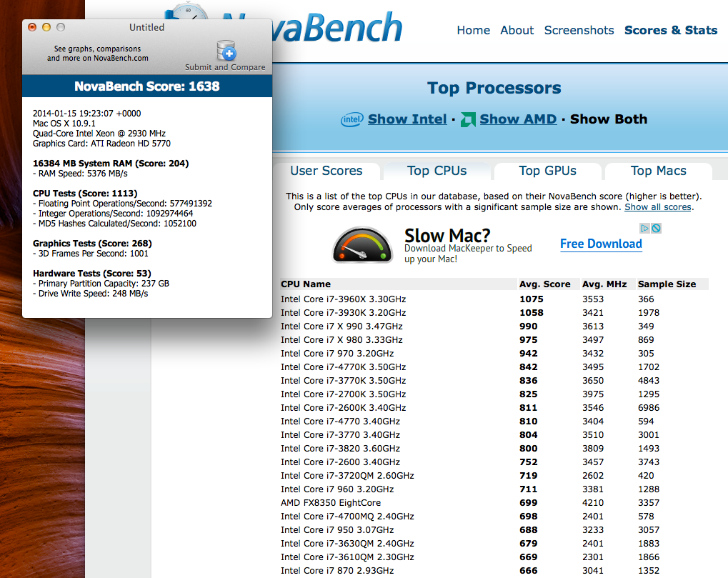Click the Show Intel link
728x578 pixels.
pyautogui.click(x=407, y=119)
